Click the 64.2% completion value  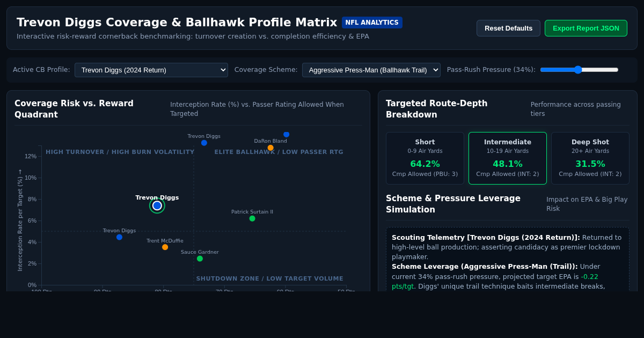coord(425,164)
